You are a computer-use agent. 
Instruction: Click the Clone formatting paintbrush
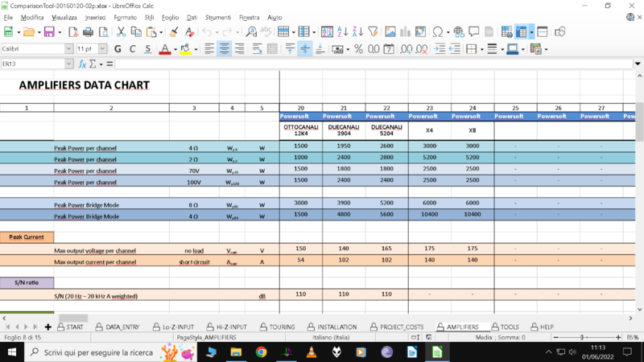(x=174, y=32)
